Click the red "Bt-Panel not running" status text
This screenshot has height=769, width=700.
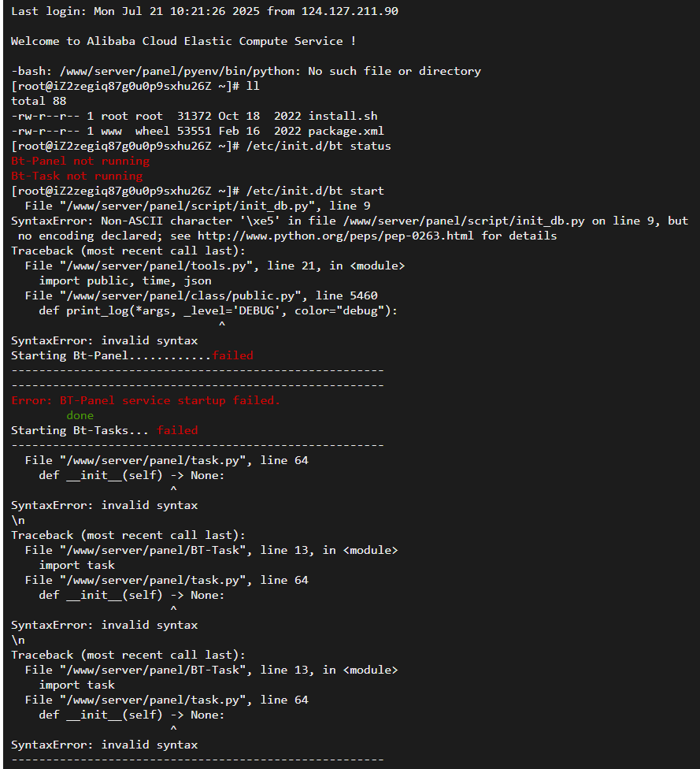tap(80, 161)
